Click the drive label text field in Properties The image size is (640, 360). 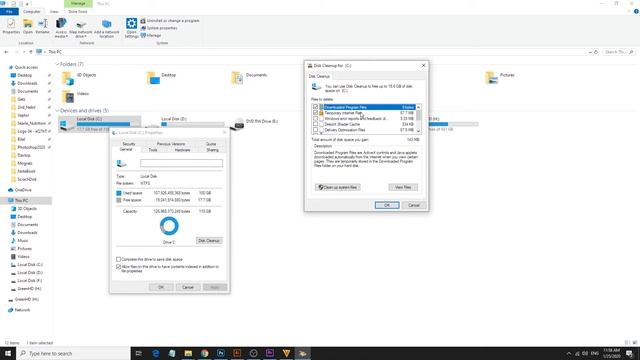point(181,163)
